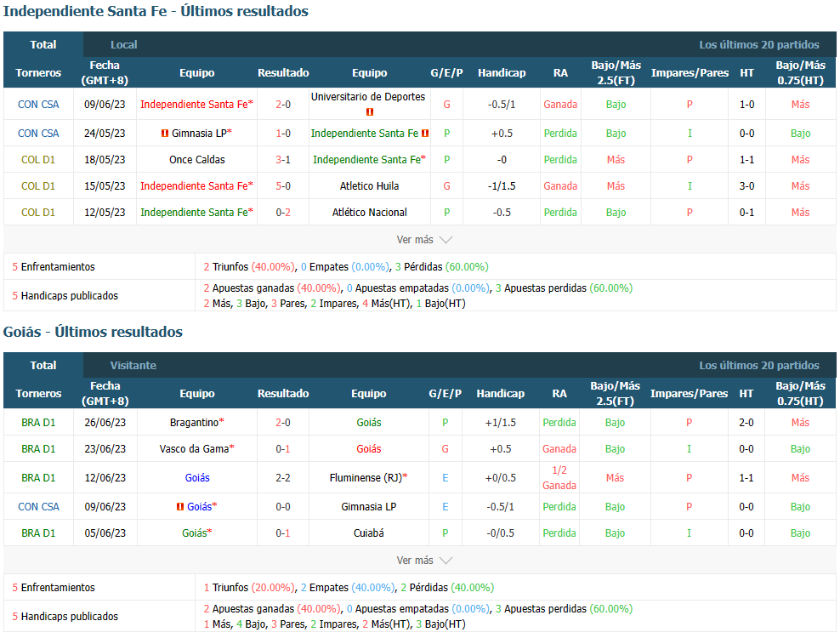Select the Total tab in Independiente Santa Fe table
This screenshot has width=840, height=638.
coord(43,44)
